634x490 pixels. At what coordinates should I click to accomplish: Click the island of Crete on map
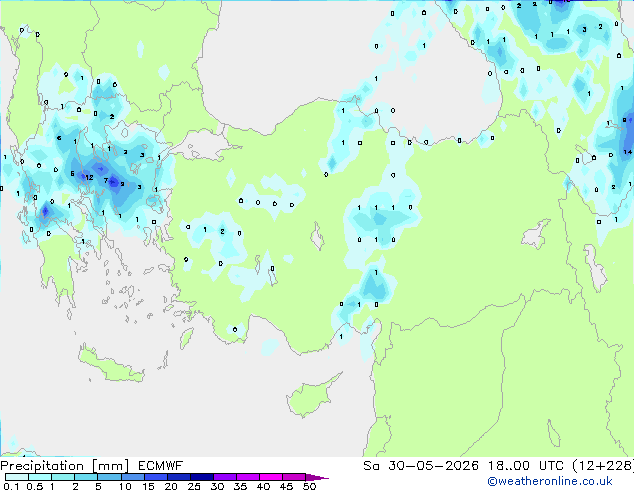click(x=110, y=364)
